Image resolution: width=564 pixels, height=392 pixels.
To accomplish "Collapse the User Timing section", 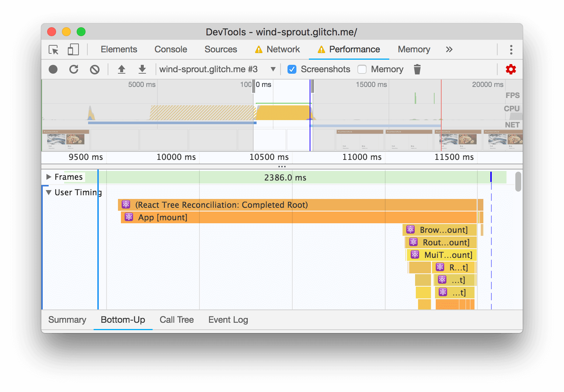I will (x=48, y=192).
